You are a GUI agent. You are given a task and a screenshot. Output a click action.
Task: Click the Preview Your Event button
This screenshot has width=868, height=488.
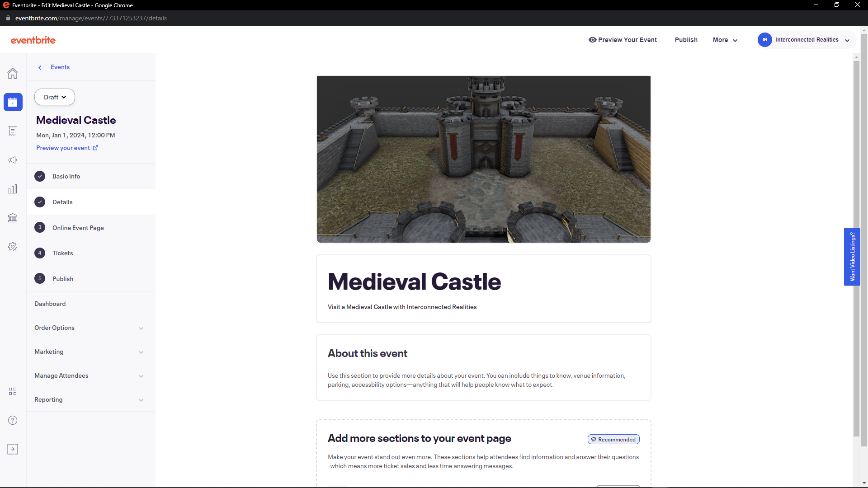(623, 40)
